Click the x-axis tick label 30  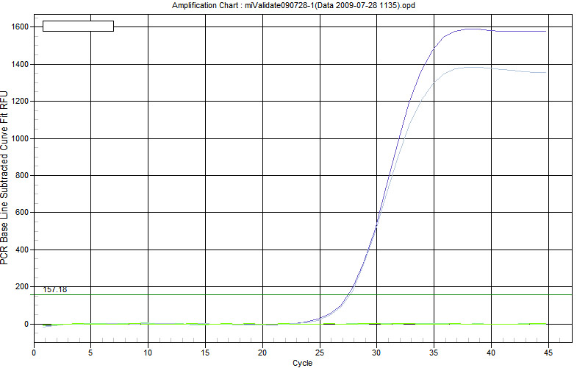coord(376,353)
